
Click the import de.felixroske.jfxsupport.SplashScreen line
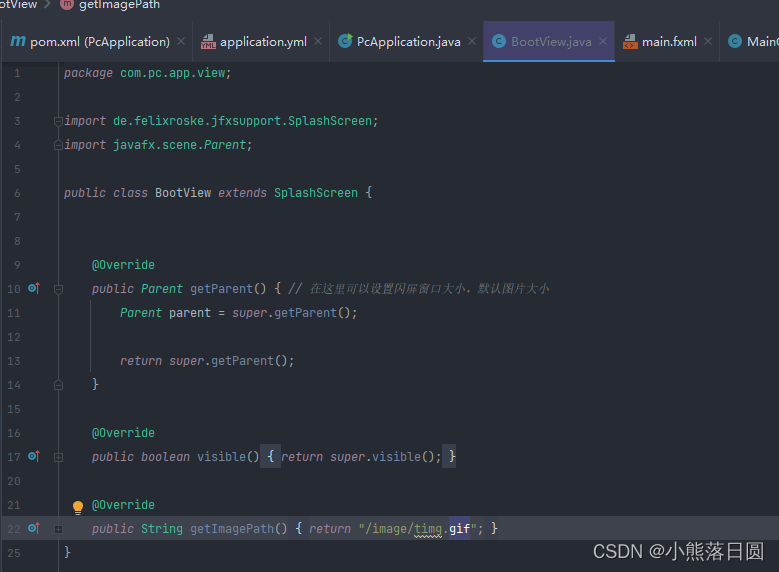click(221, 121)
